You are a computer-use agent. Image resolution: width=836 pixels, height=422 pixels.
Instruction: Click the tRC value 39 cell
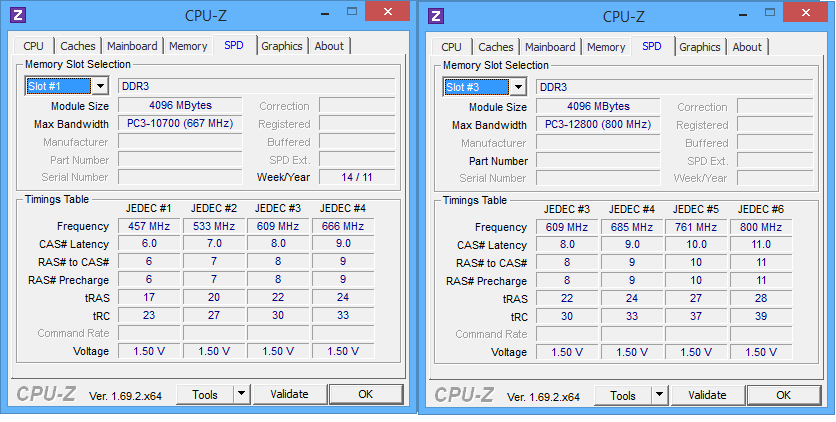[x=761, y=316]
